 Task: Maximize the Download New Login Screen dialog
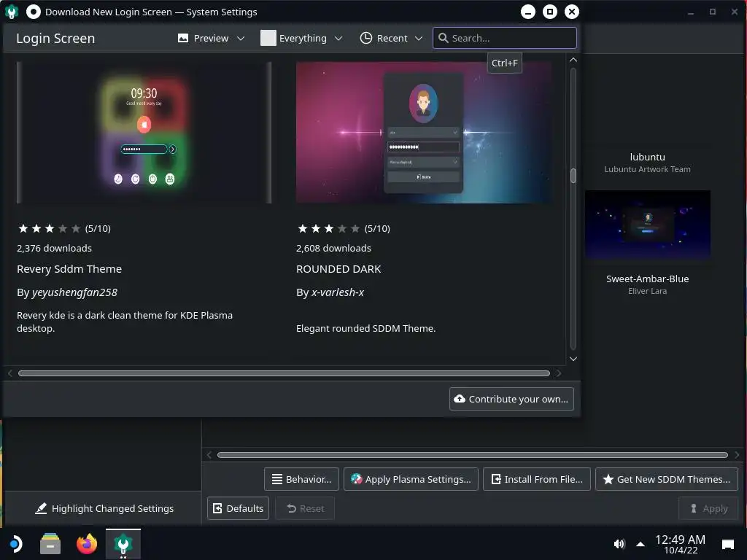550,12
